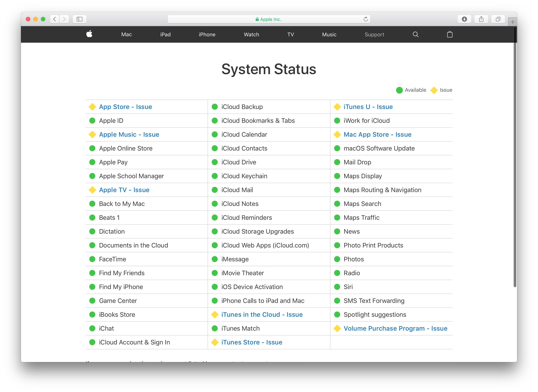Click the Apple logo in navigation bar
This screenshot has width=538, height=392.
coord(89,34)
